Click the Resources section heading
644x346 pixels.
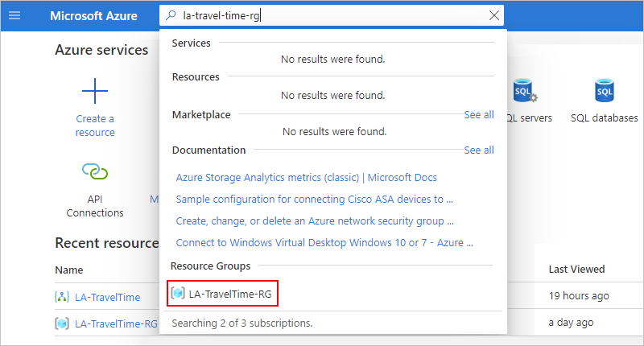[196, 76]
